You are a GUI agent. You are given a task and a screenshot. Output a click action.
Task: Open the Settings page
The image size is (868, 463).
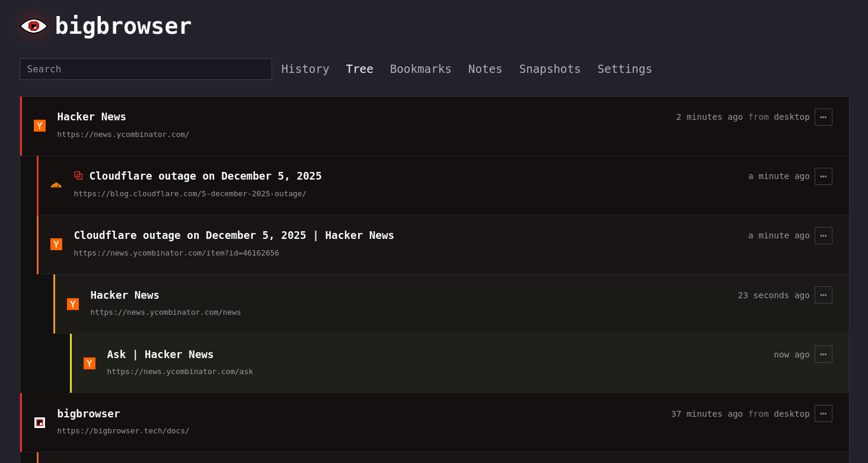coord(624,69)
